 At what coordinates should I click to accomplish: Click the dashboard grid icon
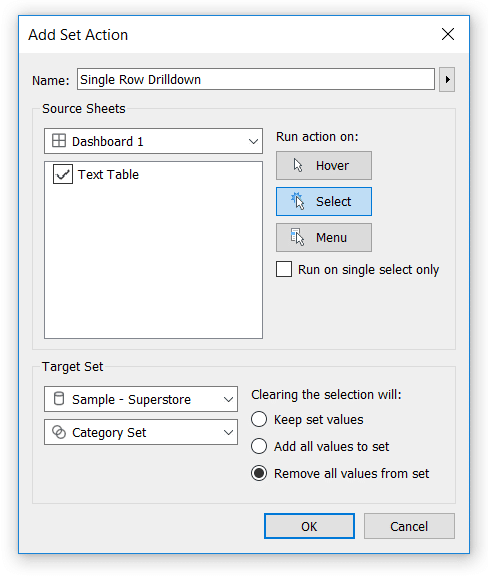click(59, 141)
